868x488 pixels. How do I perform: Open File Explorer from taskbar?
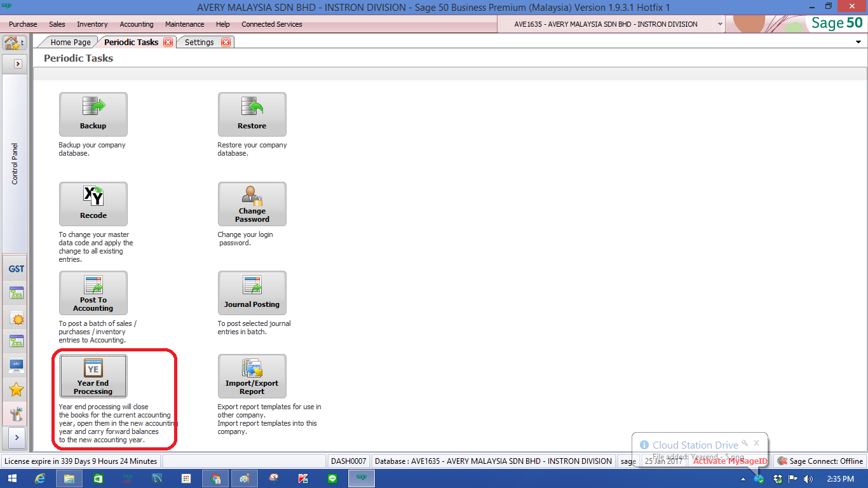tap(69, 478)
